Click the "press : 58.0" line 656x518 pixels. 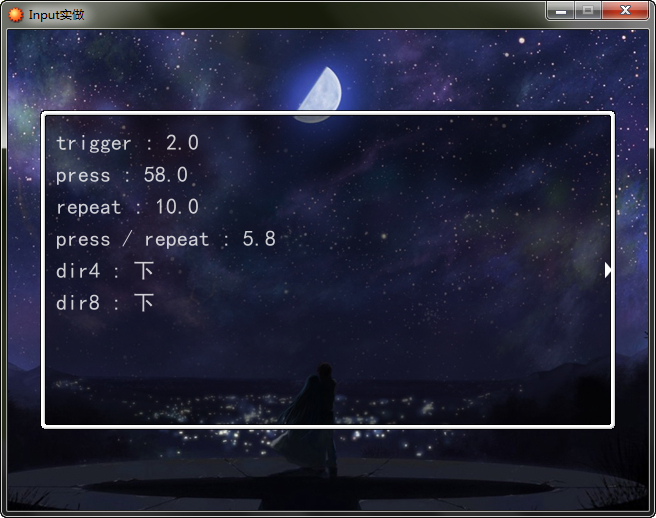[x=122, y=175]
